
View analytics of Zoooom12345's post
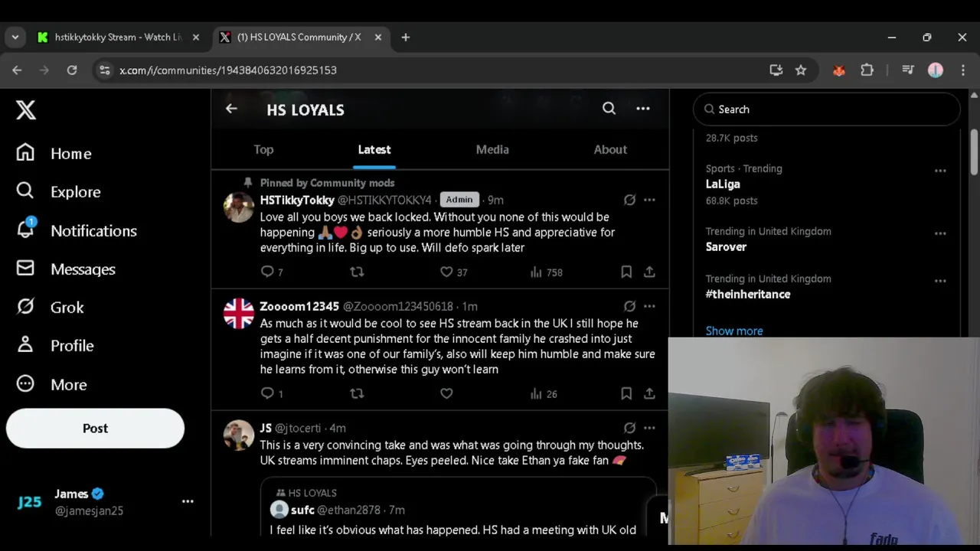pyautogui.click(x=544, y=394)
